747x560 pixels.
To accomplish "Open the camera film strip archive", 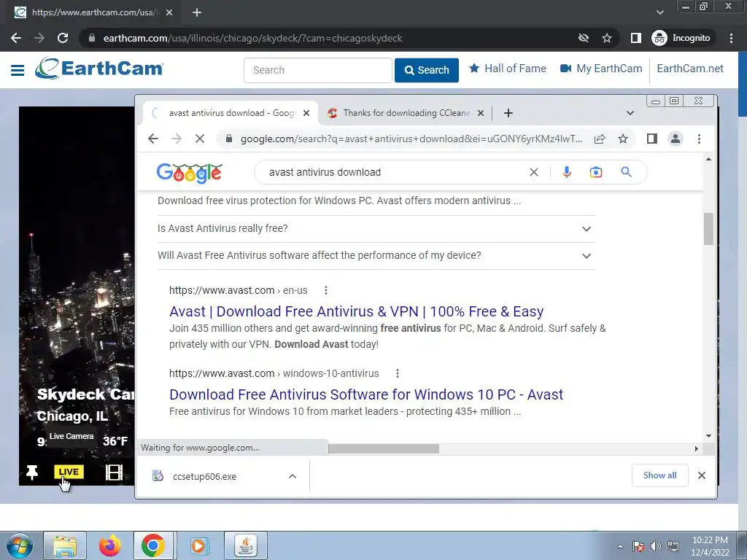I will click(x=114, y=472).
